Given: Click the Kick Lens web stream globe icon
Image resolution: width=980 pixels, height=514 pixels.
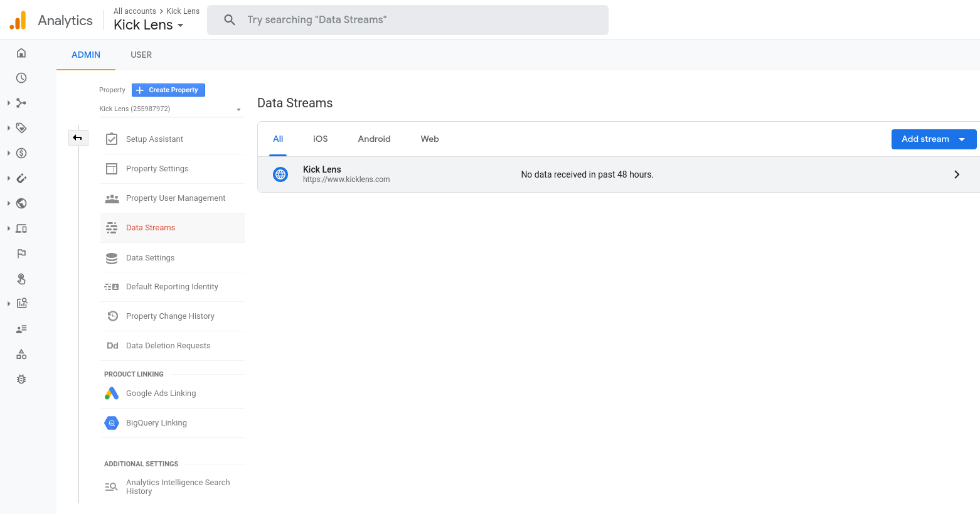Looking at the screenshot, I should [280, 174].
